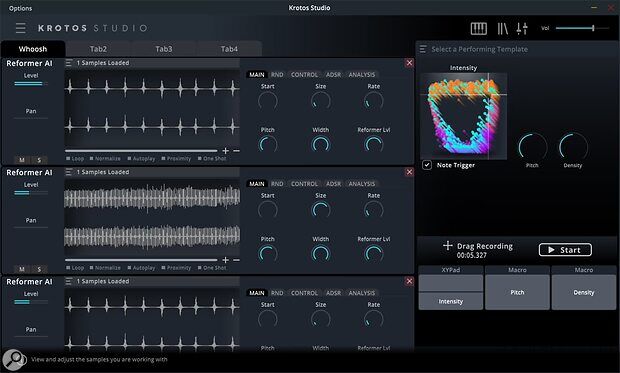Screen dimensions: 620x373
Task: Click second module's Size knob
Action: [321, 210]
